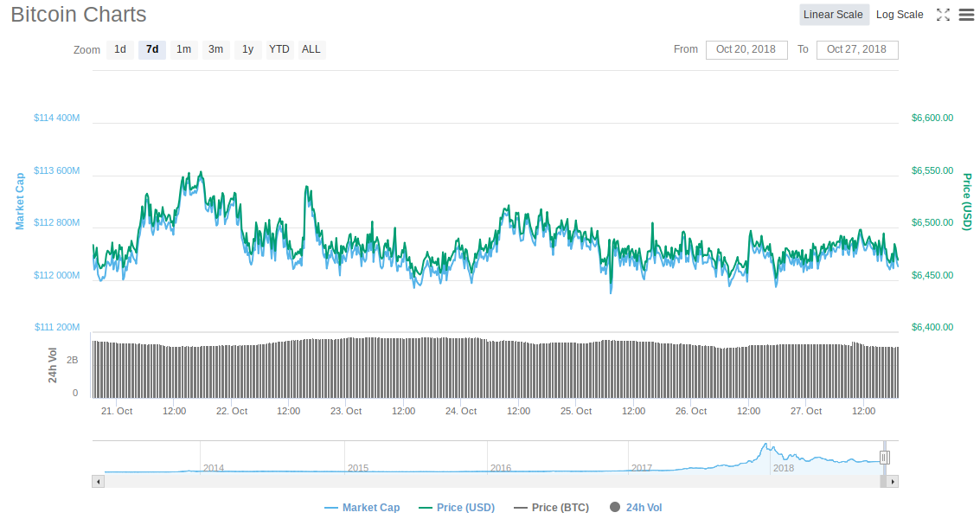
Task: Switch to Log Scale
Action: [x=900, y=15]
